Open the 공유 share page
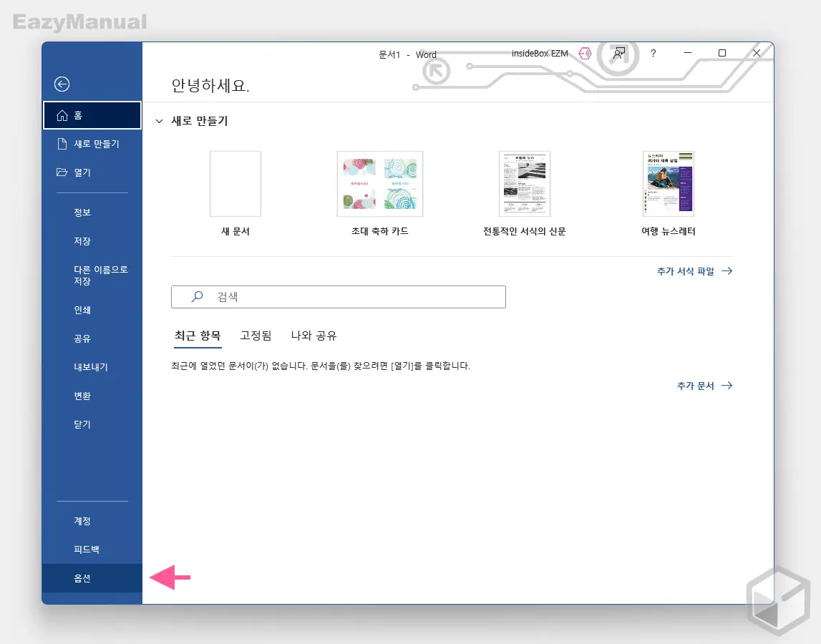The image size is (821, 644). [x=92, y=338]
